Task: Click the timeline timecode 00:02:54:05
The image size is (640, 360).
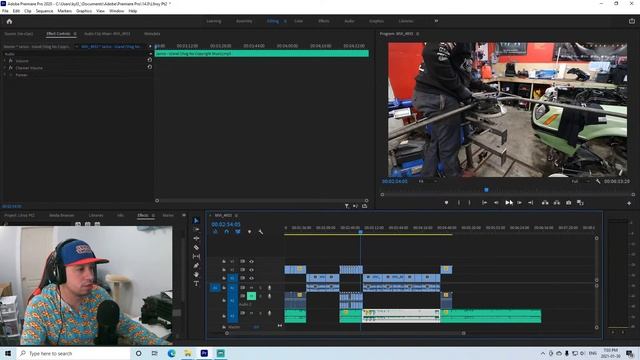Action: tap(226, 224)
